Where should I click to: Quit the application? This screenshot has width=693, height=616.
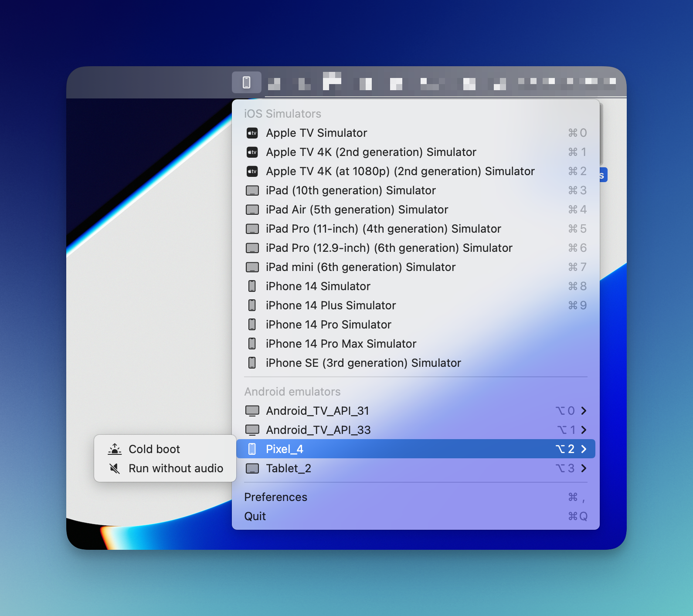(x=416, y=516)
